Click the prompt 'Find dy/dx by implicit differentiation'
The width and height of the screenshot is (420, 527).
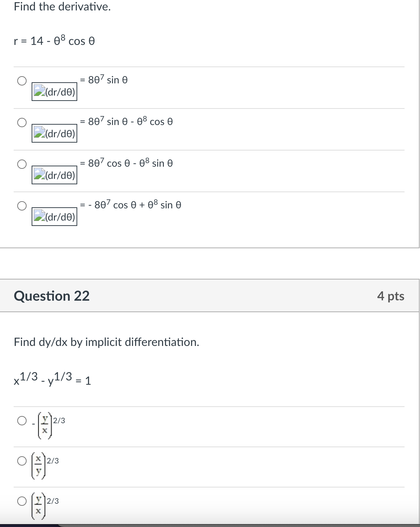106,342
